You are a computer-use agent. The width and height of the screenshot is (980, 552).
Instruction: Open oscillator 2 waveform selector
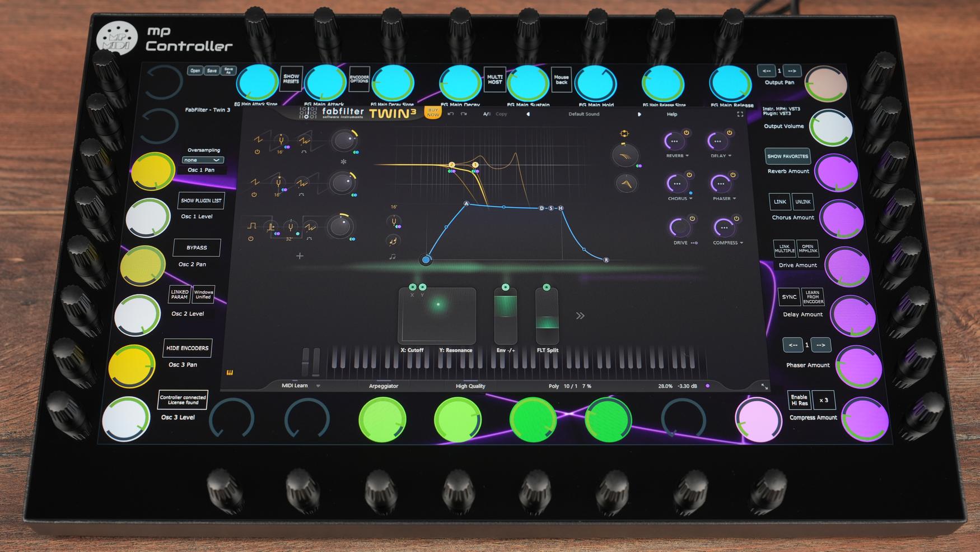click(x=255, y=182)
